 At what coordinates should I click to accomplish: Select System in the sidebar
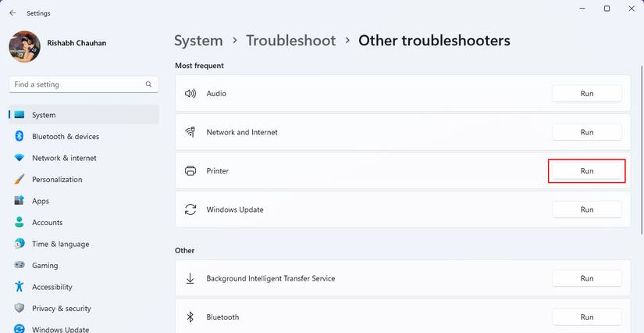point(44,115)
